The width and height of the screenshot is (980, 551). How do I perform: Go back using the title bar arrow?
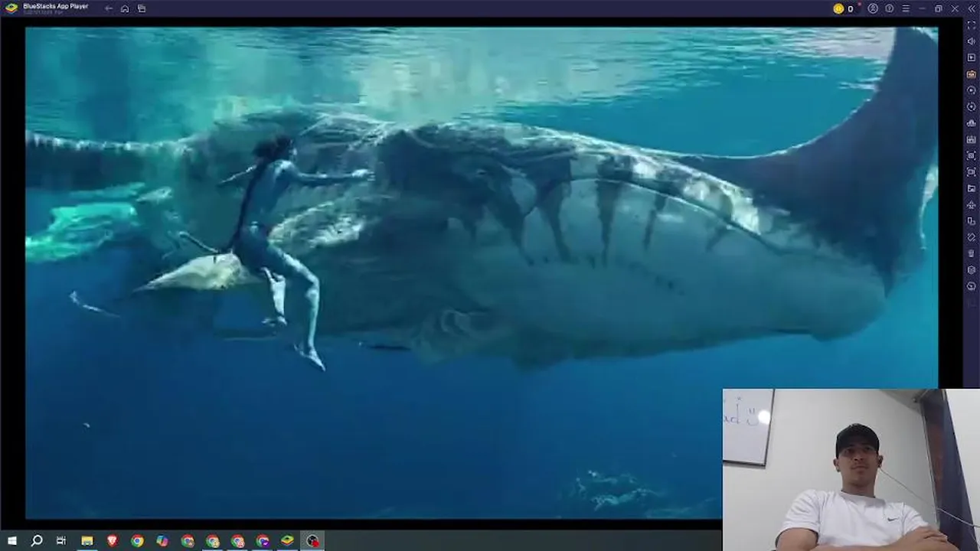tap(109, 8)
